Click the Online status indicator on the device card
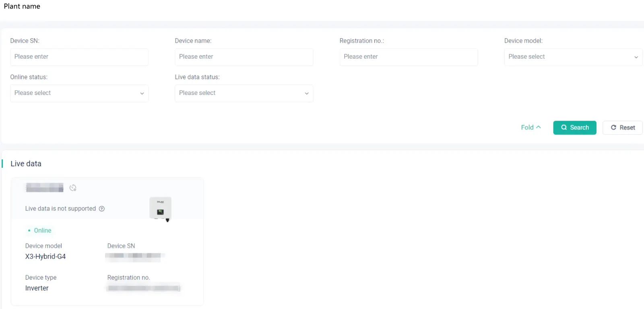644x309 pixels. [39, 231]
